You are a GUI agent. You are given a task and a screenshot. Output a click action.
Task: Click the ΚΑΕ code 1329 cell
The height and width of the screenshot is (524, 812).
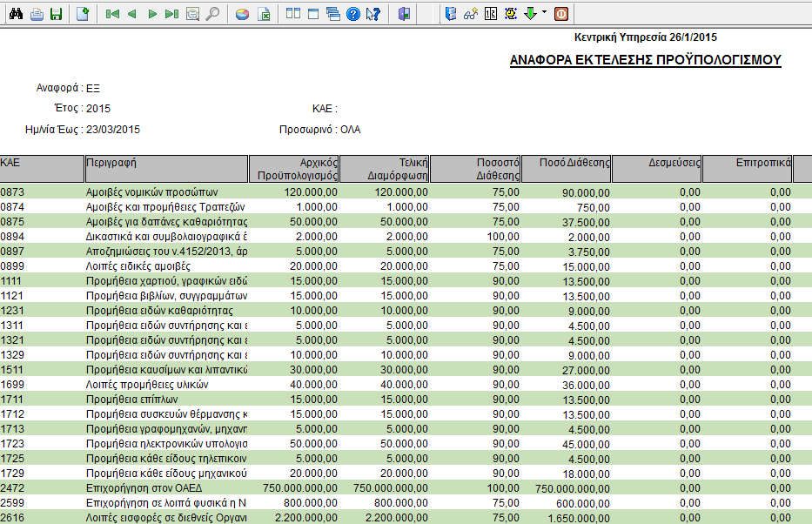pyautogui.click(x=12, y=355)
